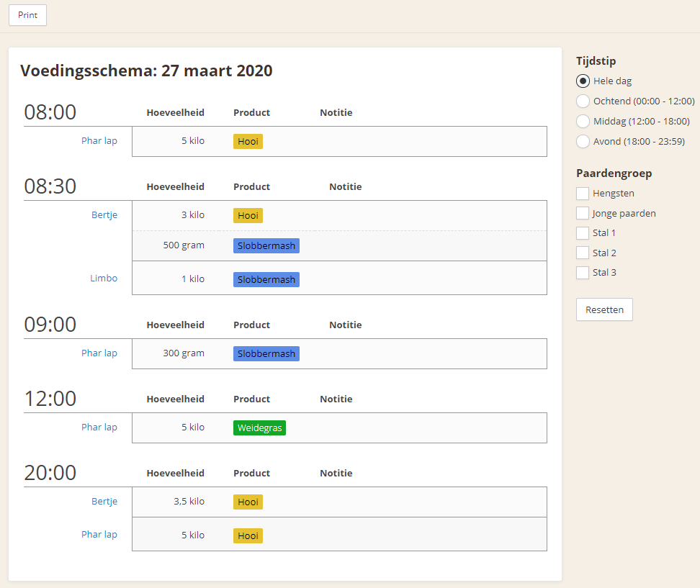Click the Hooi tag at 08:00
The image size is (700, 588).
[x=248, y=142]
